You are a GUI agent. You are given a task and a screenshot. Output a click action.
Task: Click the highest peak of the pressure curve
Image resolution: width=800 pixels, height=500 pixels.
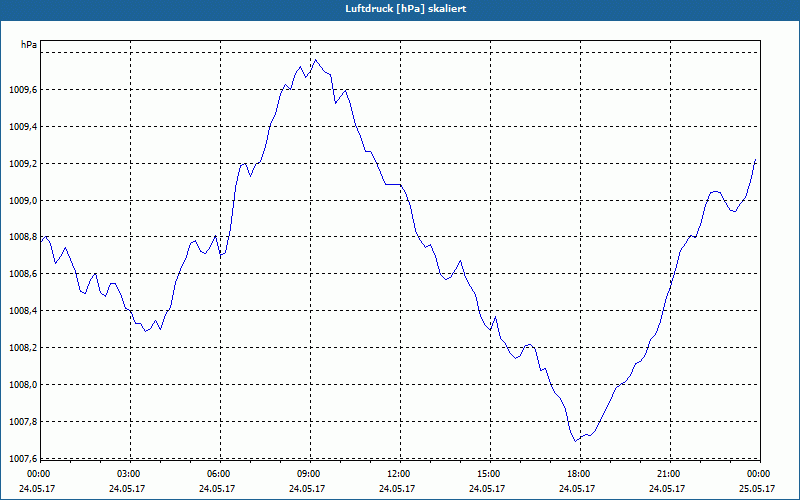pyautogui.click(x=316, y=60)
